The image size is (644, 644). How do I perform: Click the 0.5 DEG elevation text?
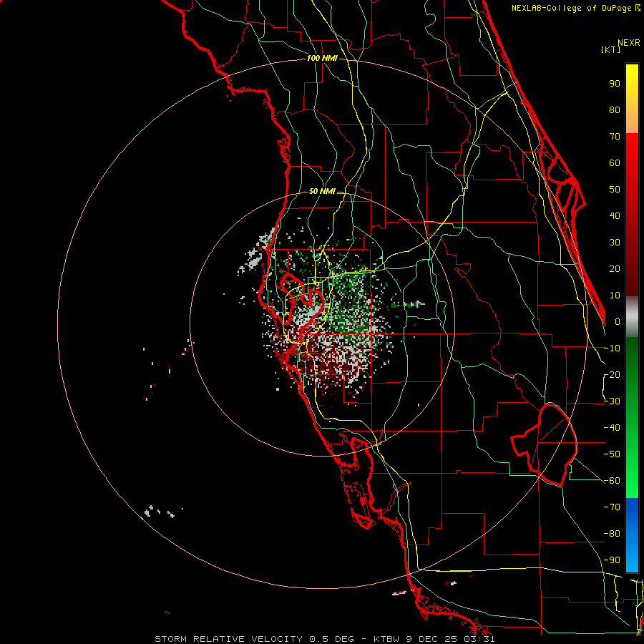coord(331,639)
